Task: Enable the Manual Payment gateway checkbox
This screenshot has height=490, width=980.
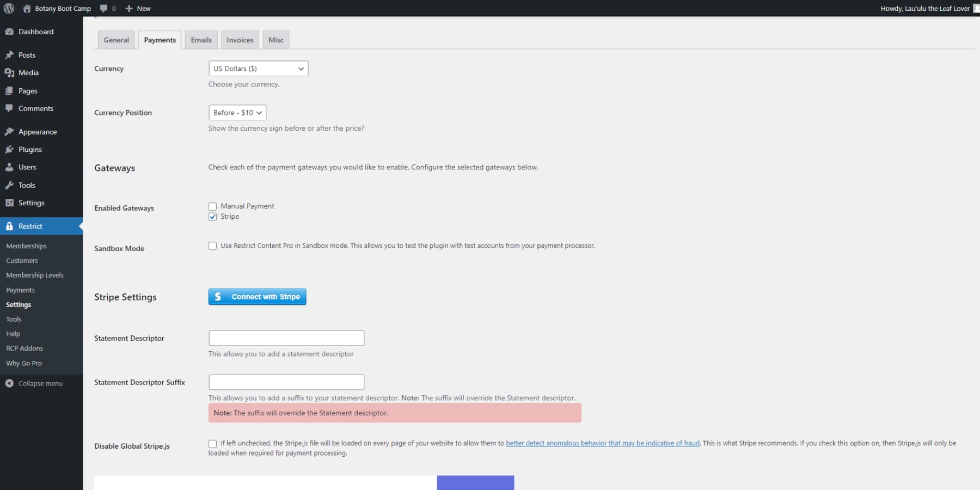Action: point(212,206)
